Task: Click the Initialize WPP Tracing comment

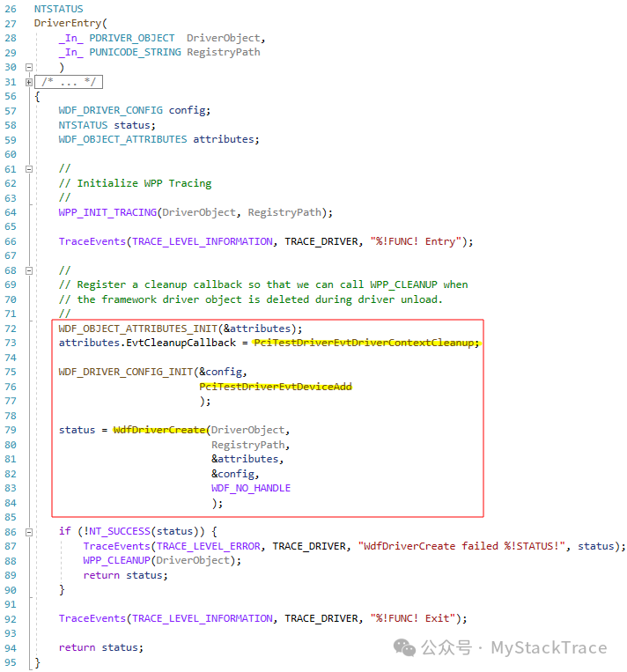Action: tap(135, 183)
